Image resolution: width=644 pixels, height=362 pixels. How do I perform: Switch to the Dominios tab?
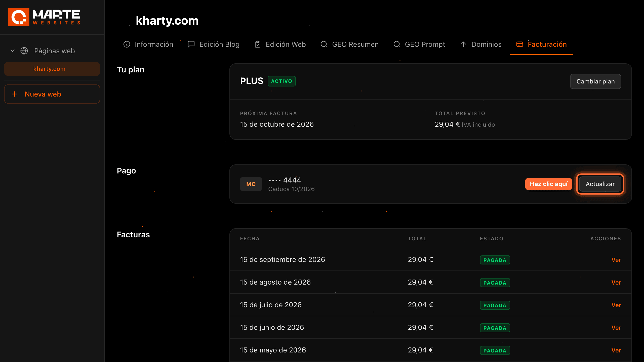[x=481, y=44]
